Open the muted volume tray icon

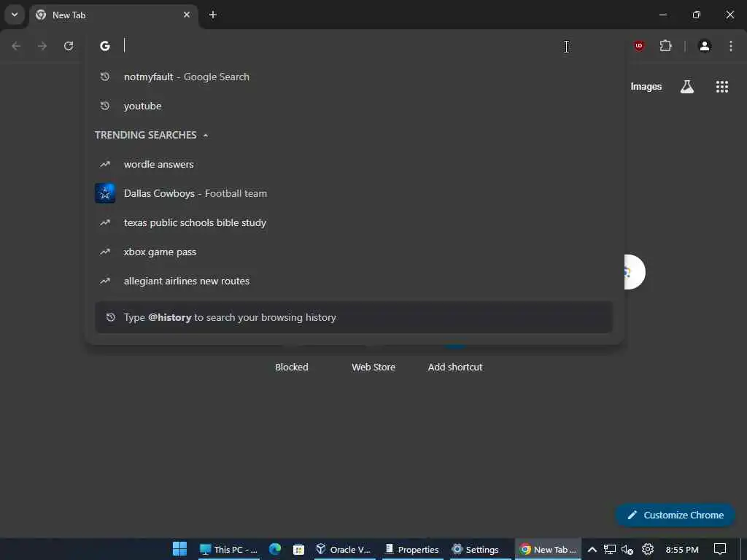[627, 550]
